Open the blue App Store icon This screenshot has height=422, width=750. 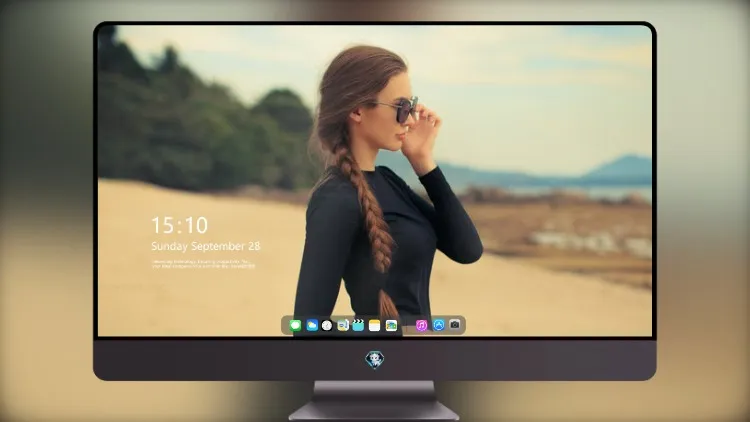439,325
